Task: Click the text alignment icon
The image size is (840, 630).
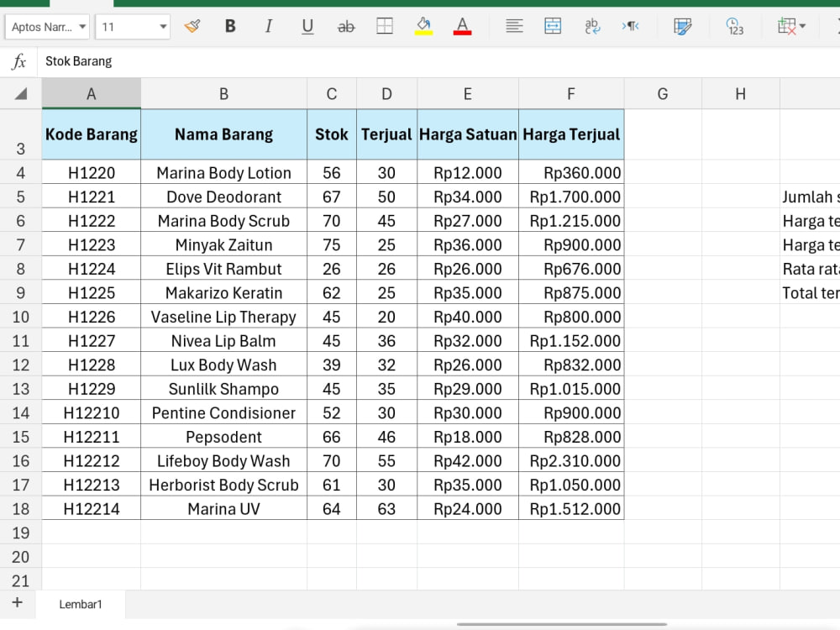Action: click(514, 26)
